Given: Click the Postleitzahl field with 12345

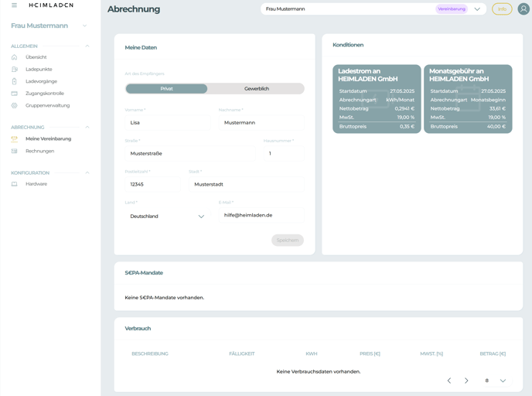Looking at the screenshot, I should [152, 184].
